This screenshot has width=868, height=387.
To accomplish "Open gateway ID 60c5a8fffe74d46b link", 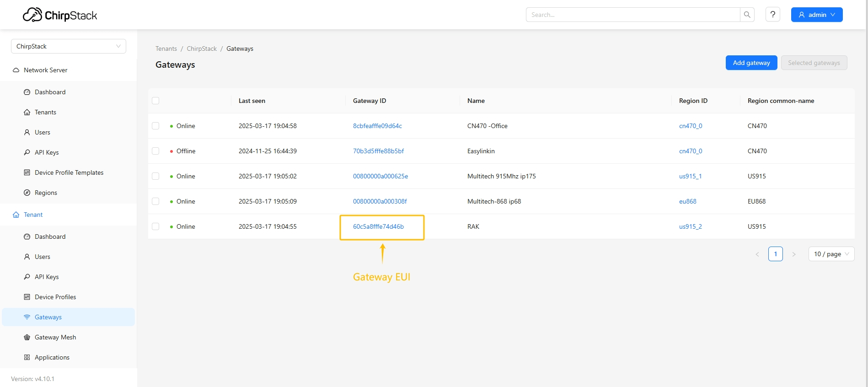I will [x=378, y=226].
